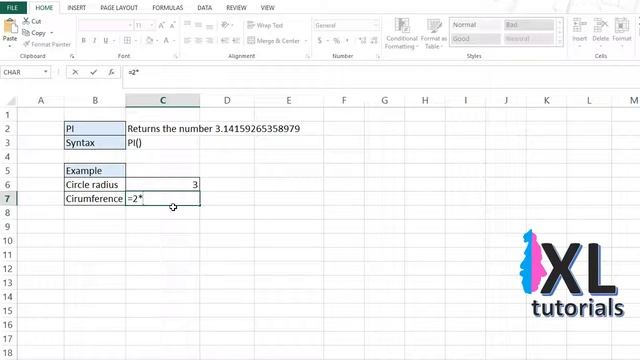Viewport: 640px width, 360px height.
Task: Click the Orientation text-angle icon
Action: tap(225, 25)
